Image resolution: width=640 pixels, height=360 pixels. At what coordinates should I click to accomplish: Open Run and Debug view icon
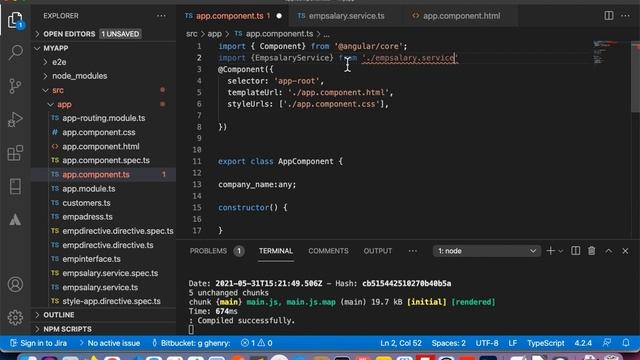(15, 120)
